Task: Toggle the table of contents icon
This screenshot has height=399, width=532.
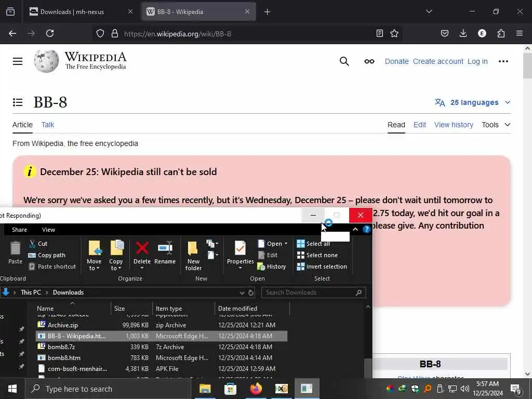Action: click(18, 102)
